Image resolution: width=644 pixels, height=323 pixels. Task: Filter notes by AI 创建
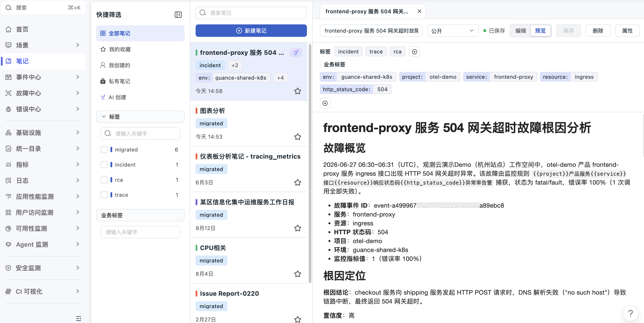[140, 97]
